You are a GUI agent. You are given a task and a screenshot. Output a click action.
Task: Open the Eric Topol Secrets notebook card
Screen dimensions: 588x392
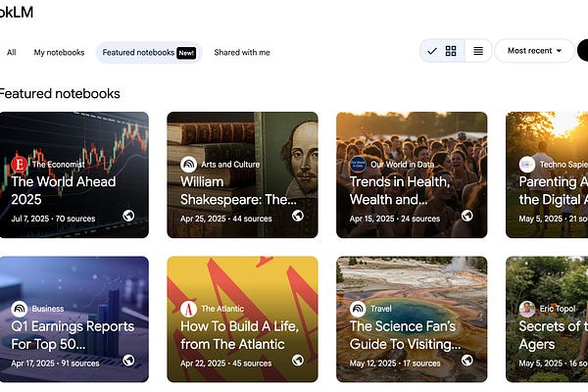547,319
